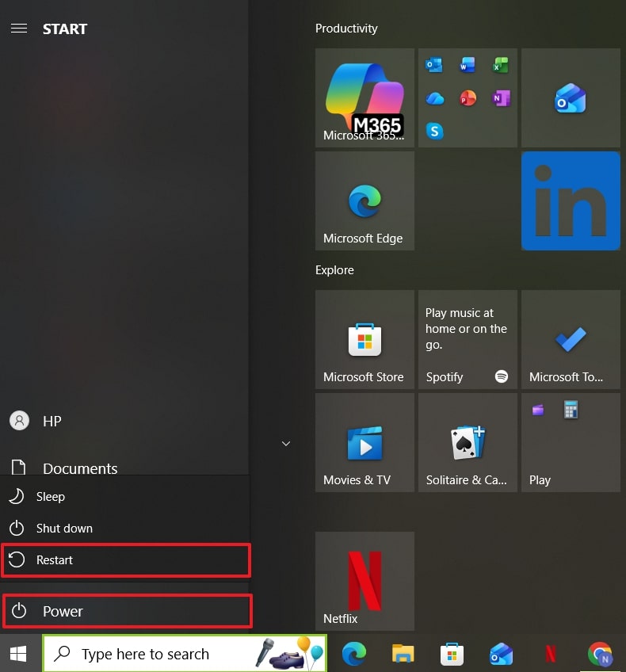Open File Explorer from the taskbar
The image size is (626, 672).
(403, 654)
